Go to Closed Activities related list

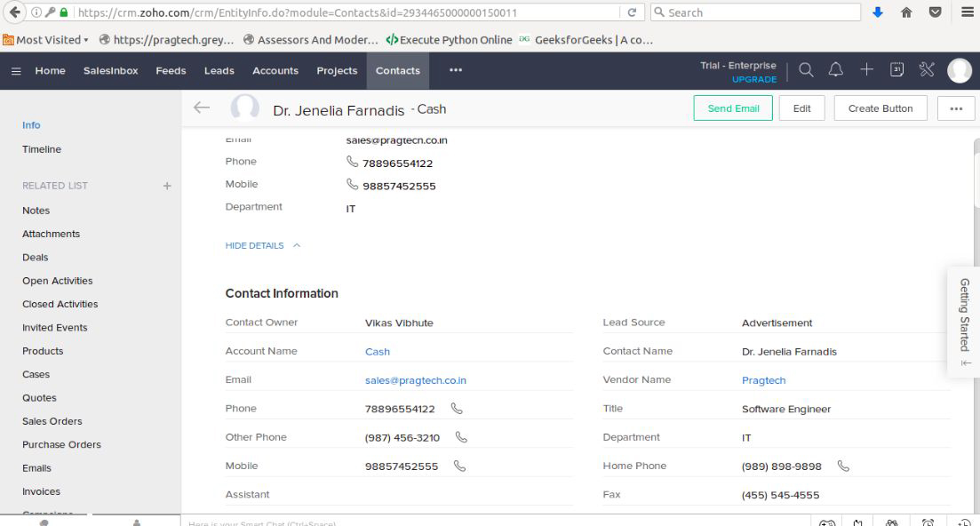click(60, 304)
